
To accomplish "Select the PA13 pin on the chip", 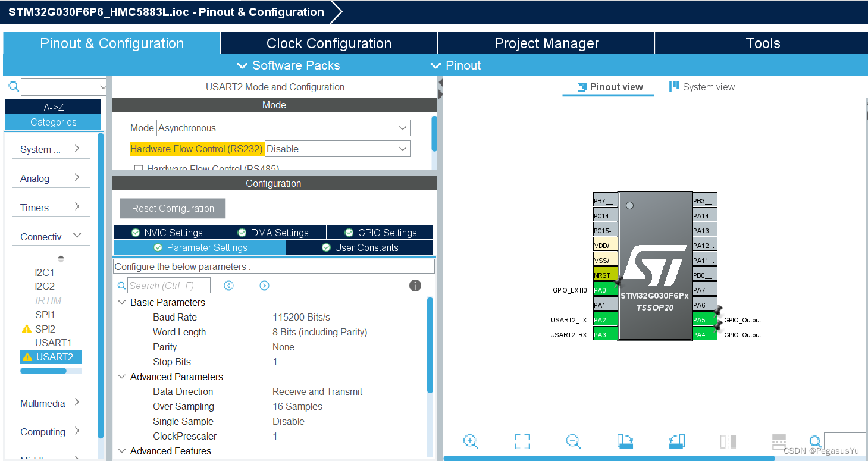I will click(704, 230).
